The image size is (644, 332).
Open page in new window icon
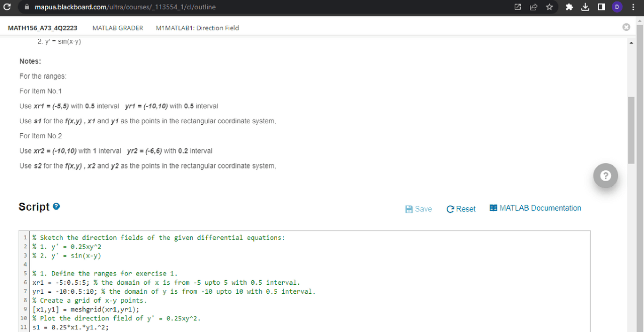(x=517, y=7)
